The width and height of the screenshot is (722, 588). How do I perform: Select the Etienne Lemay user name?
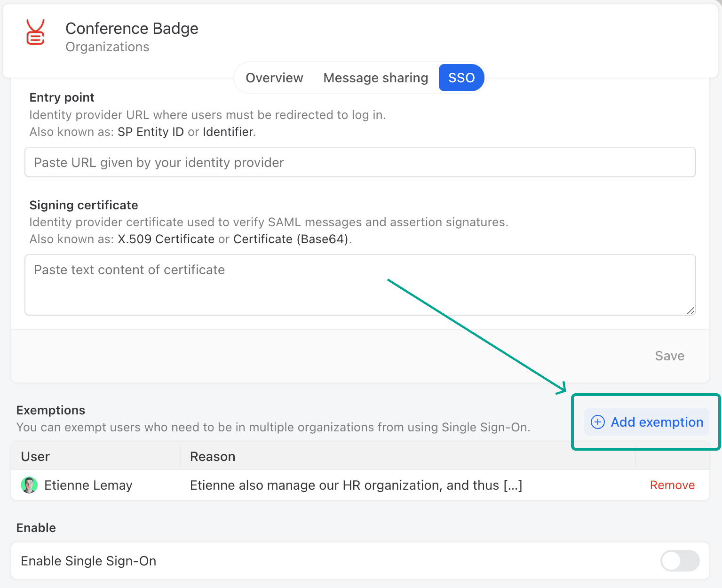[x=88, y=485]
